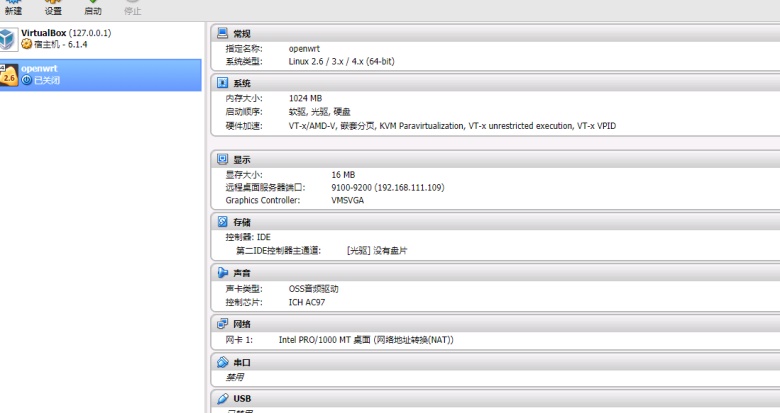
Task: Open the 系统 section header
Action: click(495, 83)
